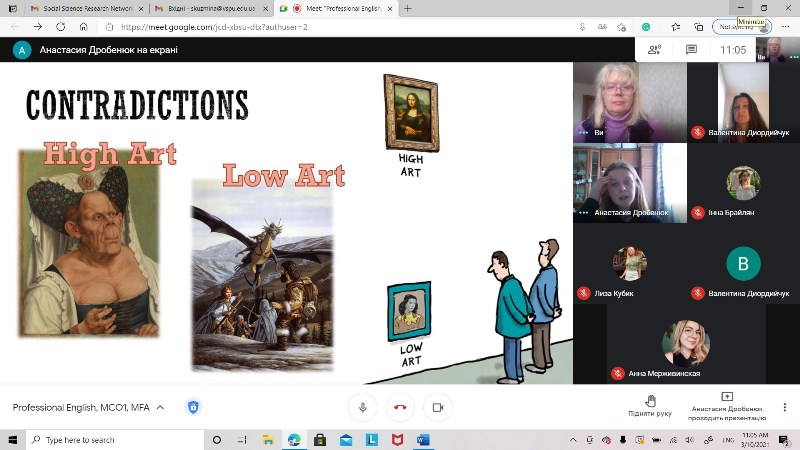
Task: Open the presentation status by Анастасия Дробенюк
Action: pos(727,407)
